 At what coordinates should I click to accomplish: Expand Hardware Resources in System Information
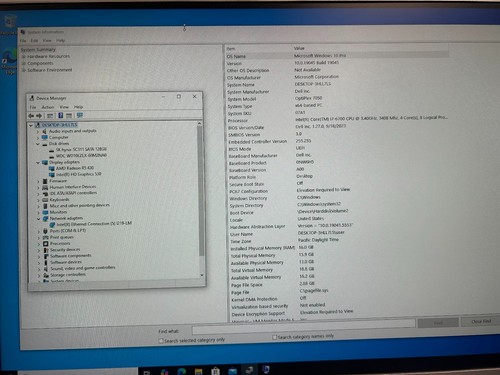(x=24, y=57)
